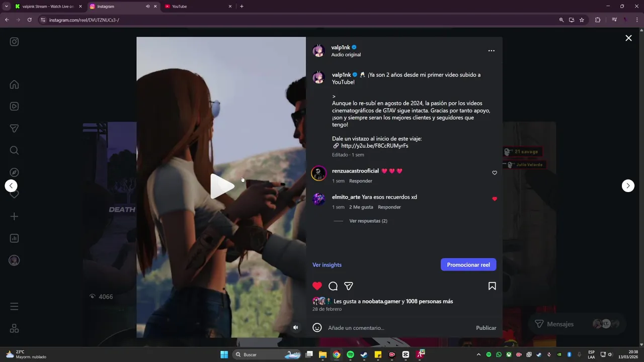Screen dimensions: 644x362
Task: Click the address bar URL
Action: point(84,20)
